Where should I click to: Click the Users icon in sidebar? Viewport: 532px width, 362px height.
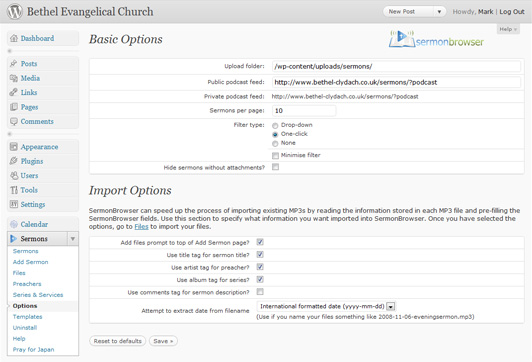coord(14,175)
